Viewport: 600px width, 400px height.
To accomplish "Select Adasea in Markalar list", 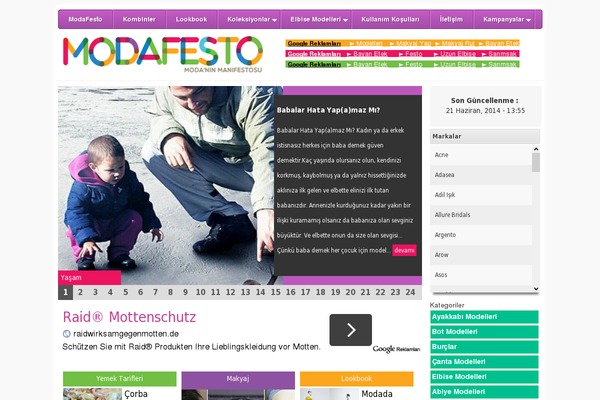I will tap(481, 175).
